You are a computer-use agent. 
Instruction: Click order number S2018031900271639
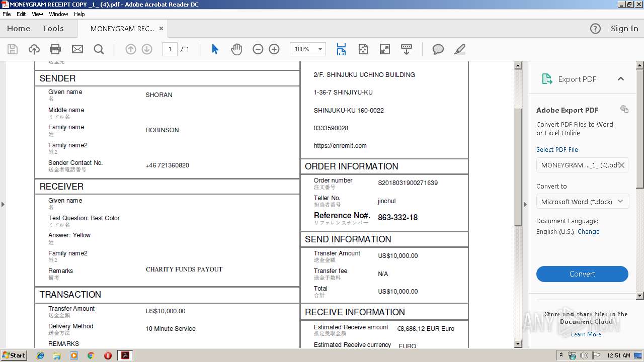tap(408, 183)
